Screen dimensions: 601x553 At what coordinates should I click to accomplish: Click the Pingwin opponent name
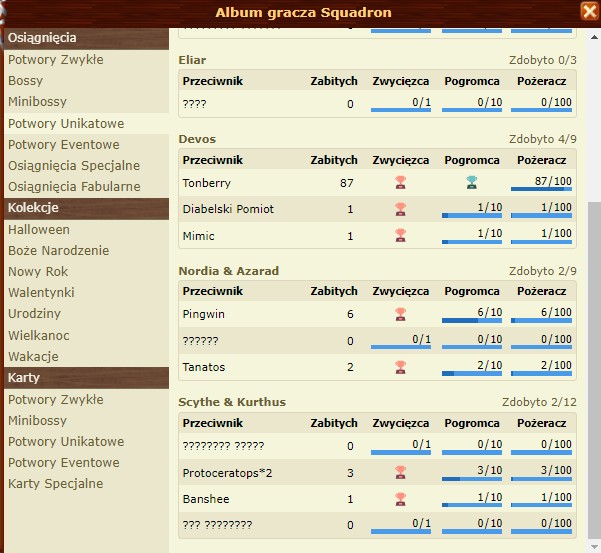(x=204, y=314)
